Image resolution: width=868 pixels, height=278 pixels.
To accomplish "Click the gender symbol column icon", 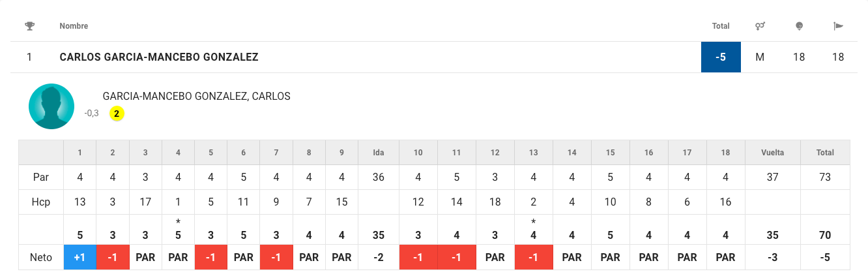I will (x=760, y=26).
